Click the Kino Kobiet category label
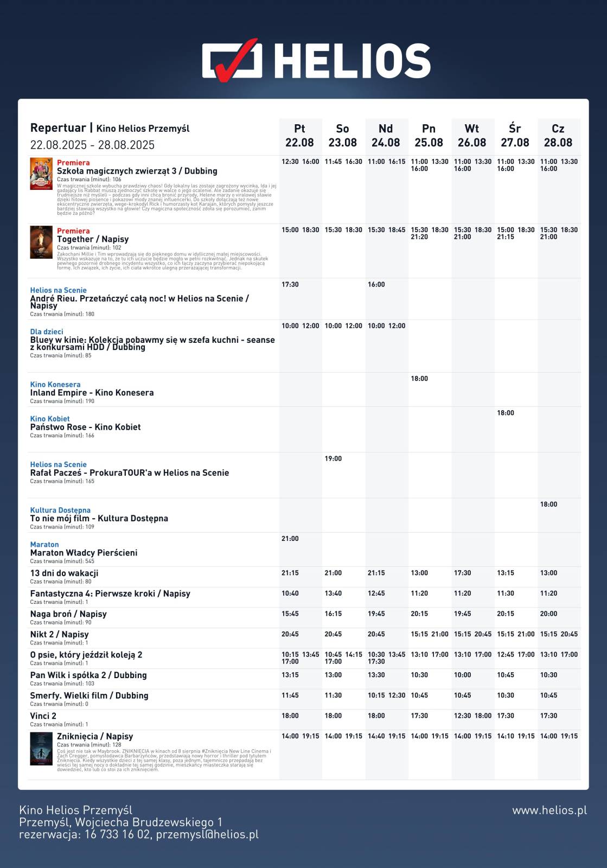 50,419
